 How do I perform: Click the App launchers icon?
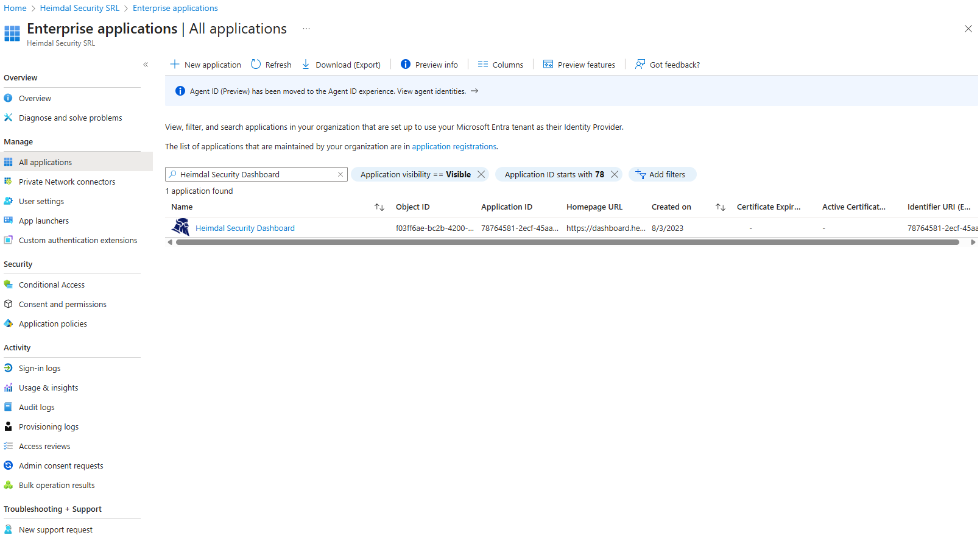(9, 221)
